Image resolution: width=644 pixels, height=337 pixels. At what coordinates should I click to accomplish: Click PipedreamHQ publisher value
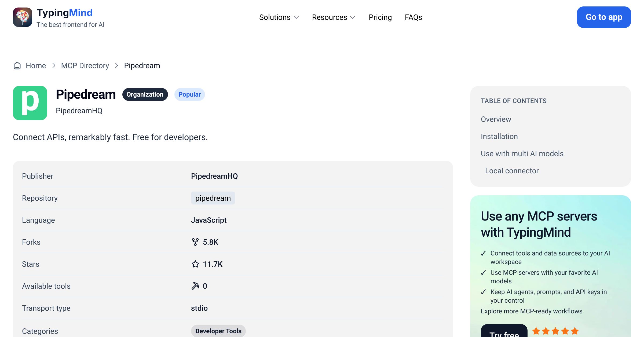coord(214,176)
